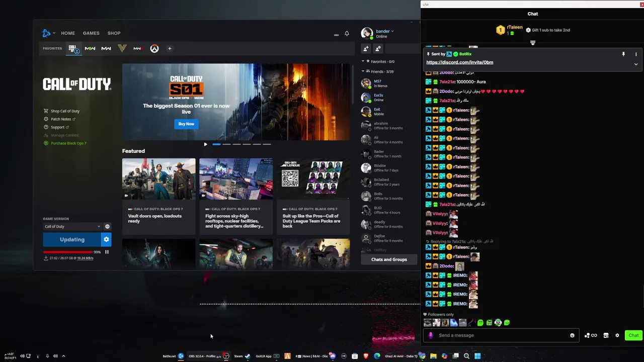Click the purple microphone icon in chat box
644x362 pixels.
coord(430,335)
